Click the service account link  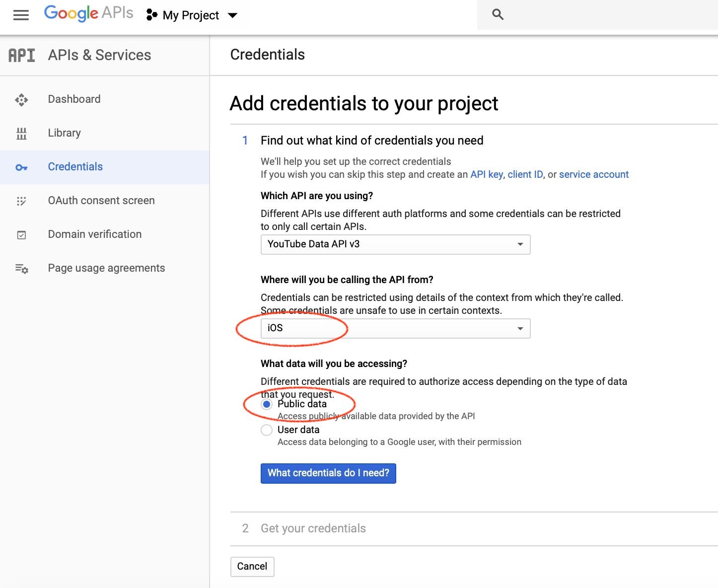[x=594, y=174]
